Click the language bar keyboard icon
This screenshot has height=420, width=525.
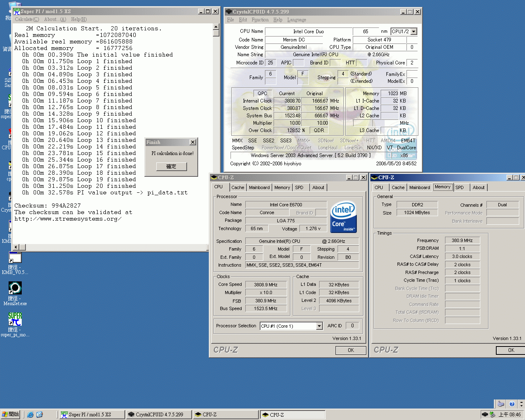coord(501,404)
